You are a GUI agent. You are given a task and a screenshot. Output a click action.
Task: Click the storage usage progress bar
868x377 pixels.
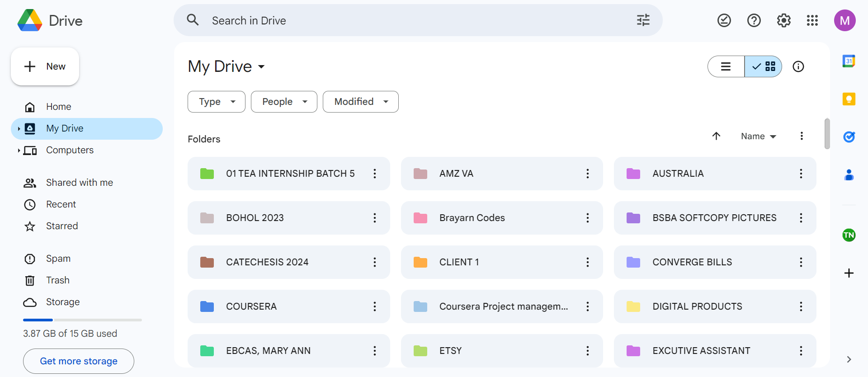(82, 320)
